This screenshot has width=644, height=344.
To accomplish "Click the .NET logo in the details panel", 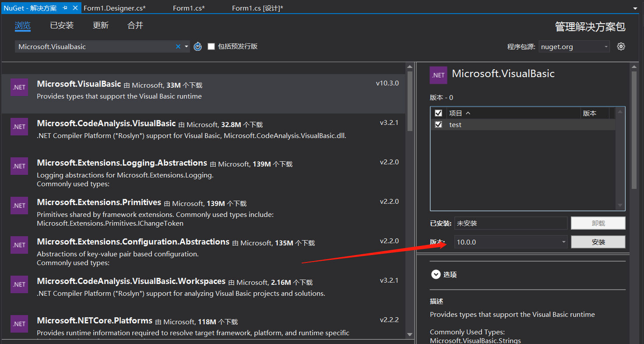I will (x=438, y=74).
